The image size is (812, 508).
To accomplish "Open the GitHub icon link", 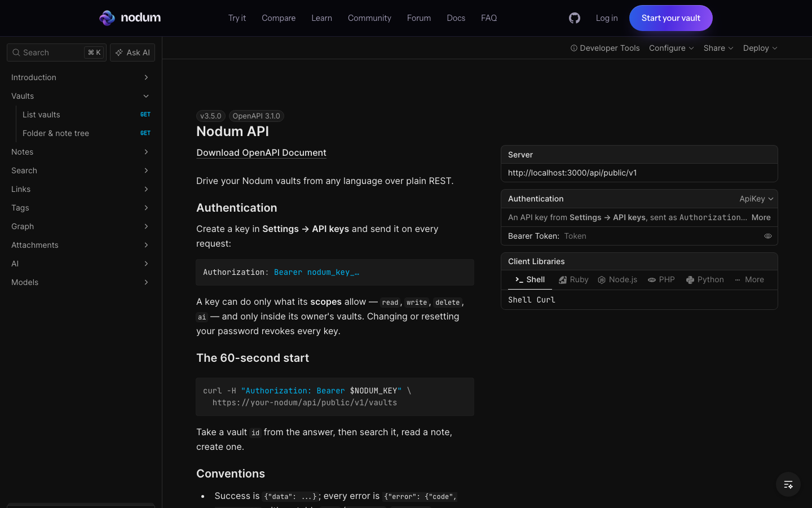I will (x=575, y=18).
